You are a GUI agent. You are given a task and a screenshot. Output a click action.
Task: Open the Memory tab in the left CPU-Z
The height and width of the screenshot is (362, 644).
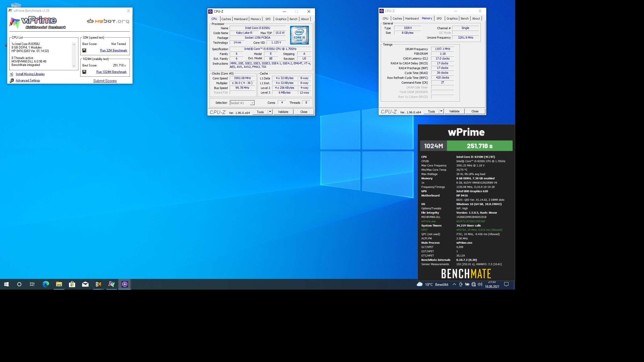(x=256, y=19)
